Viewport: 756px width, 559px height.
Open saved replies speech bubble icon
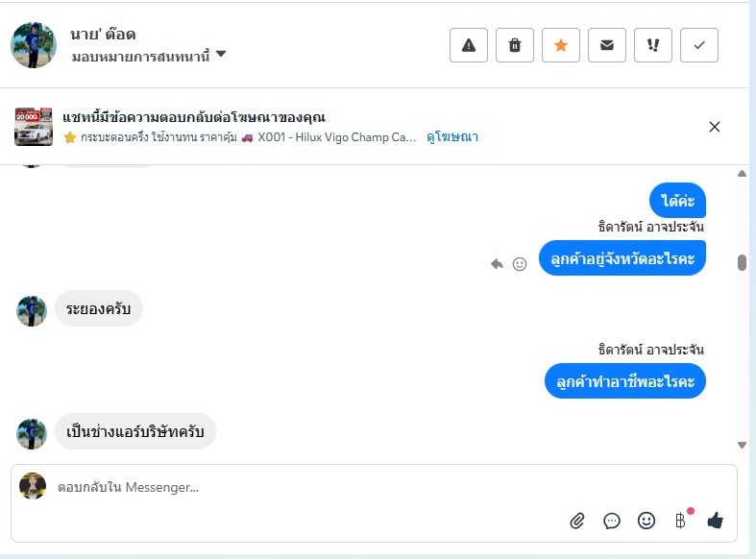(612, 521)
